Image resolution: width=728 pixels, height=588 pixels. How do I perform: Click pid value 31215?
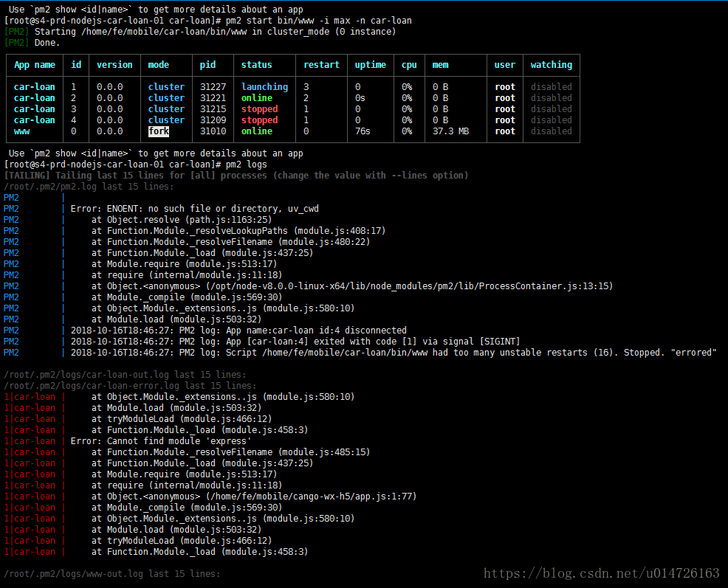[213, 109]
